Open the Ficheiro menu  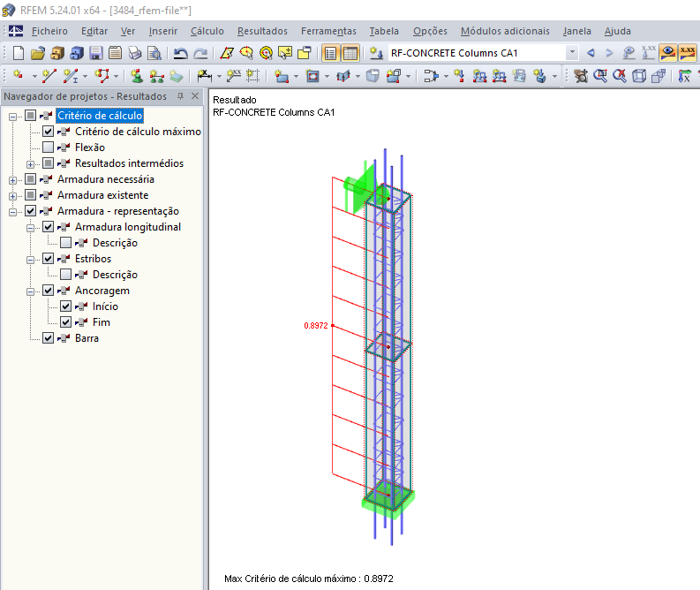[49, 31]
